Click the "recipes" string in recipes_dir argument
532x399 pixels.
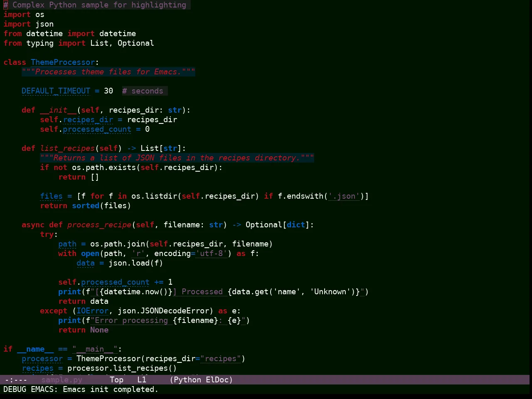pos(220,359)
